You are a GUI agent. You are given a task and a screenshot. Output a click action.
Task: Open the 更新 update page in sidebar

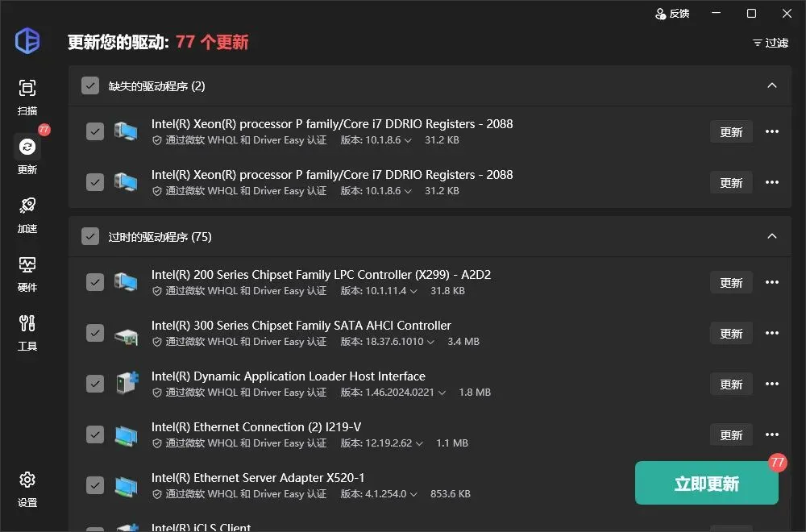coord(27,156)
